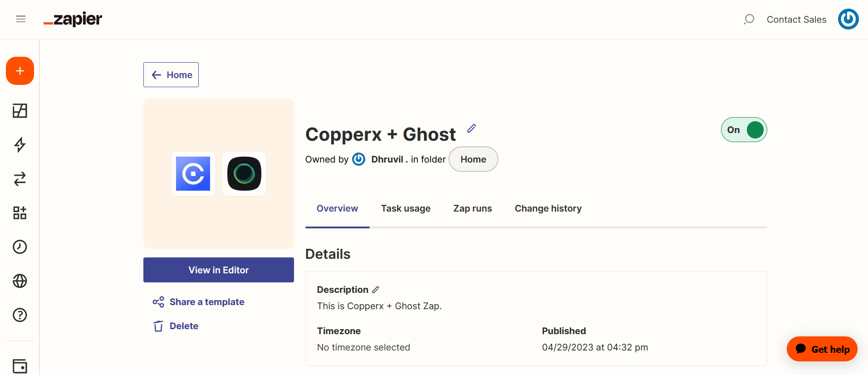Open Zap history clock icon
The width and height of the screenshot is (868, 375).
[20, 247]
